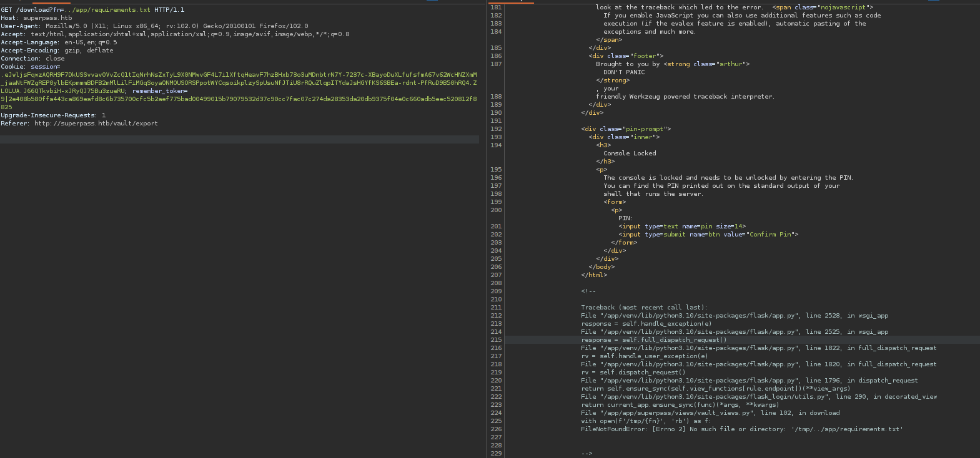This screenshot has width=980, height=458.
Task: Click the remember_token cookie name
Action: tap(159, 91)
